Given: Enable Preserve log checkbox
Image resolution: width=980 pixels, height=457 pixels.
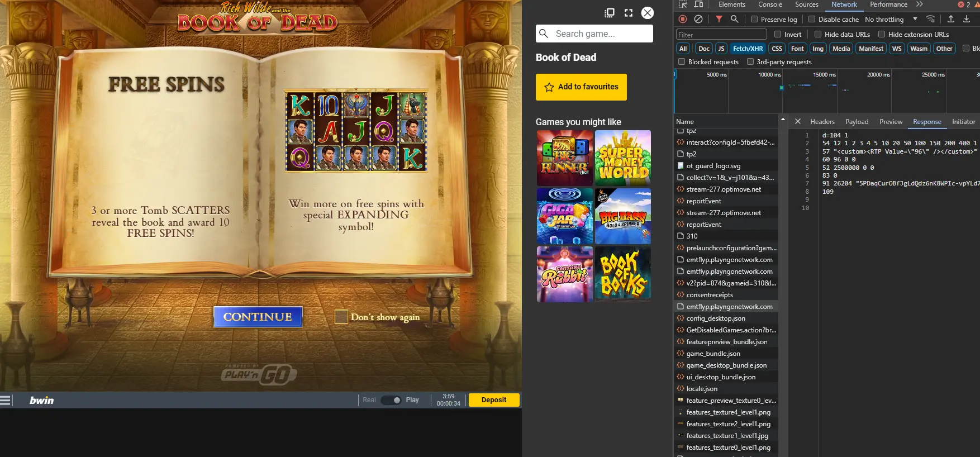Looking at the screenshot, I should 754,19.
